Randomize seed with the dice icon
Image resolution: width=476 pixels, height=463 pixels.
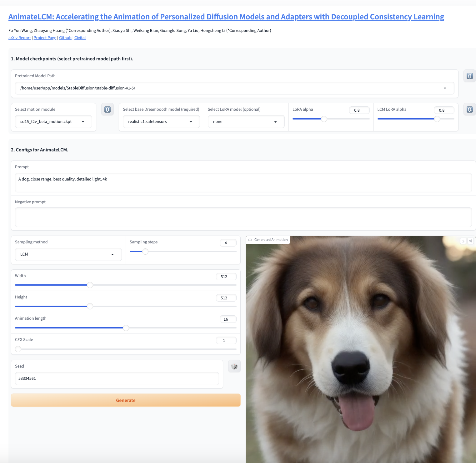(234, 366)
